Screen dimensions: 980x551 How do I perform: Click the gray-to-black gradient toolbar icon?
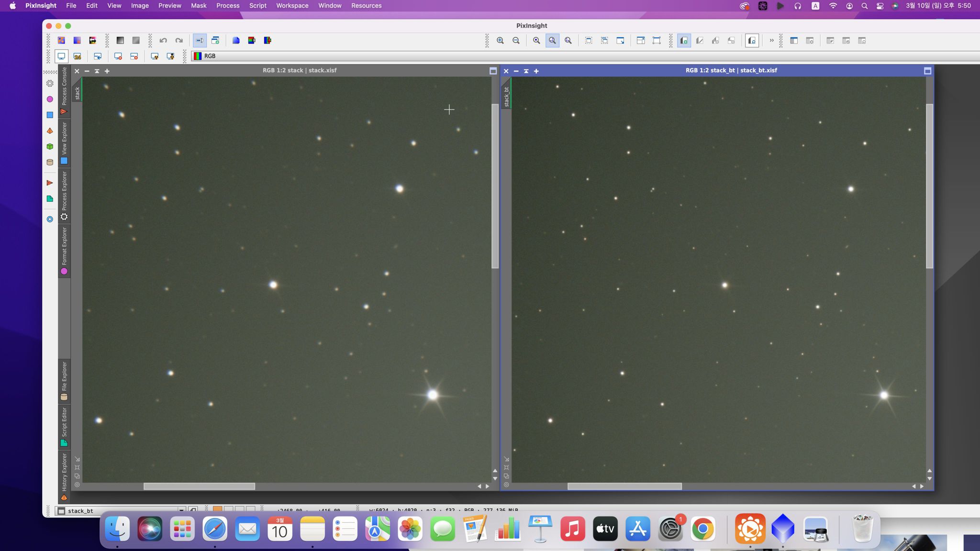[x=120, y=41]
